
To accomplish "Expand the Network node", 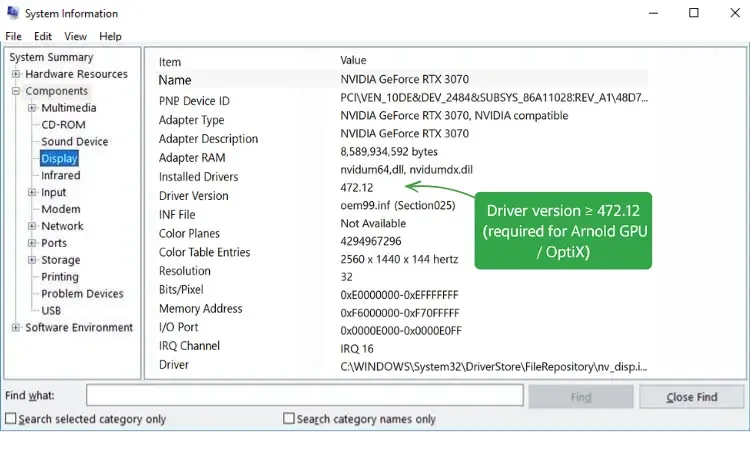I will pos(32,226).
